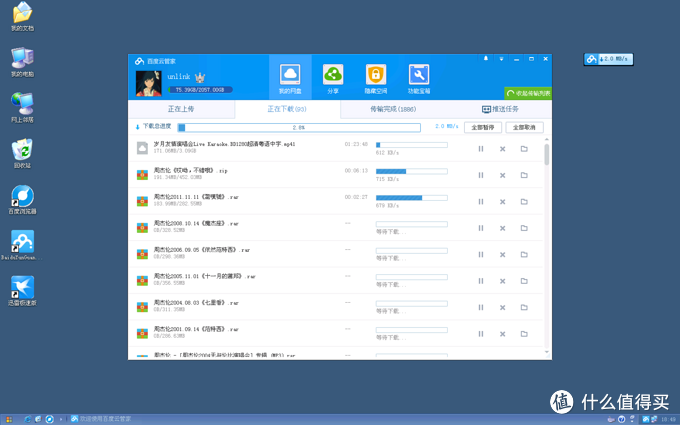This screenshot has height=425, width=680.
Task: Pause the 周杰伦 .zip download
Action: [x=481, y=175]
